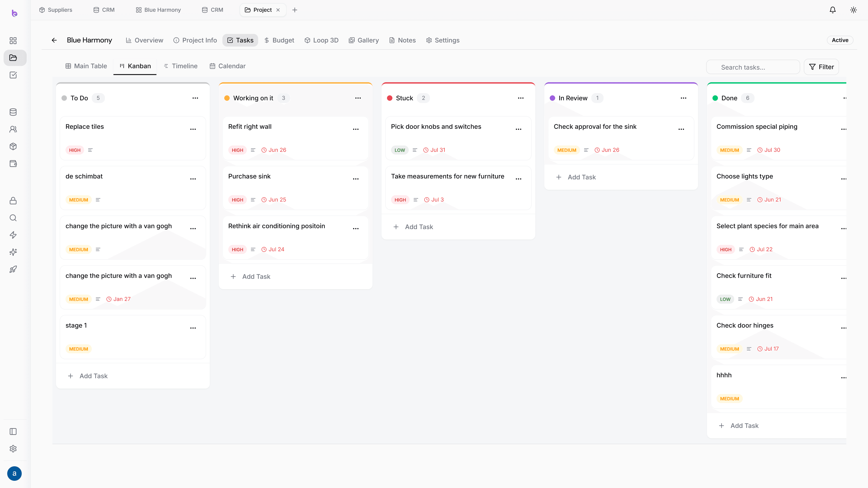Open the stage 1 card menu
The image size is (868, 488).
(193, 328)
